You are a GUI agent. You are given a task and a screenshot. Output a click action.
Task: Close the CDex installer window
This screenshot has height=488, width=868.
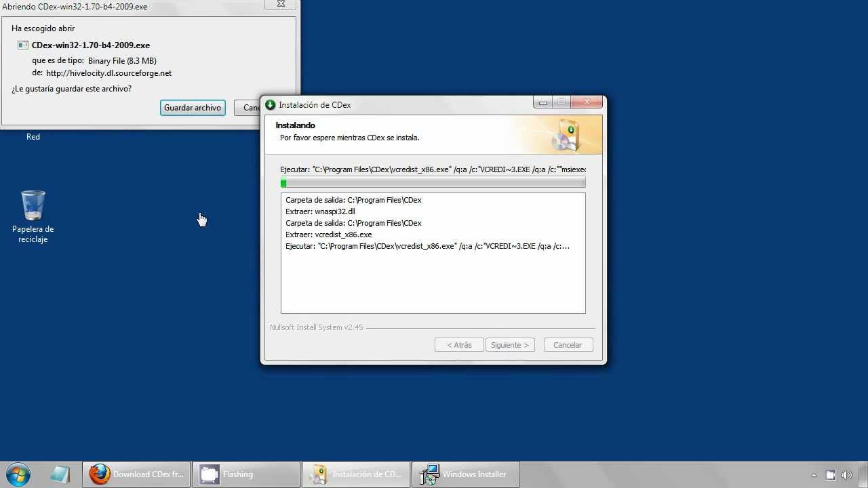[x=587, y=102]
